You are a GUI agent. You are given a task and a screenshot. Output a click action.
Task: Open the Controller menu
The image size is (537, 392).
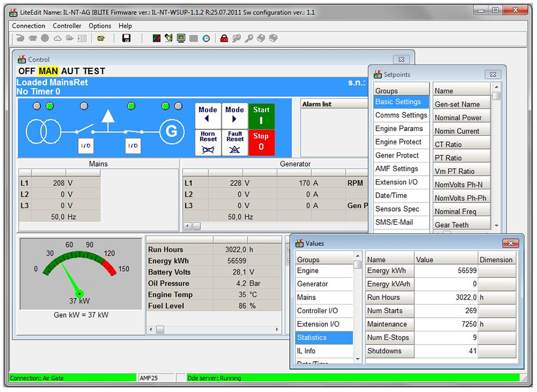[67, 26]
